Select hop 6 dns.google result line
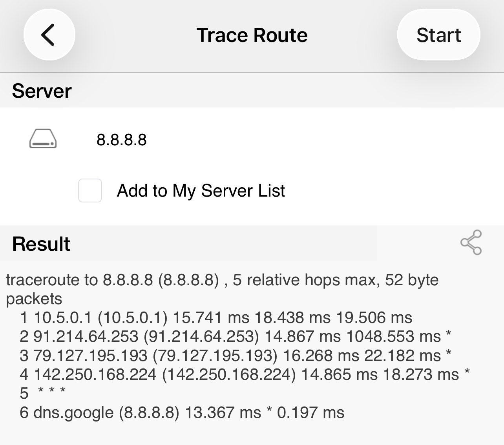The height and width of the screenshot is (445, 504). tap(182, 412)
